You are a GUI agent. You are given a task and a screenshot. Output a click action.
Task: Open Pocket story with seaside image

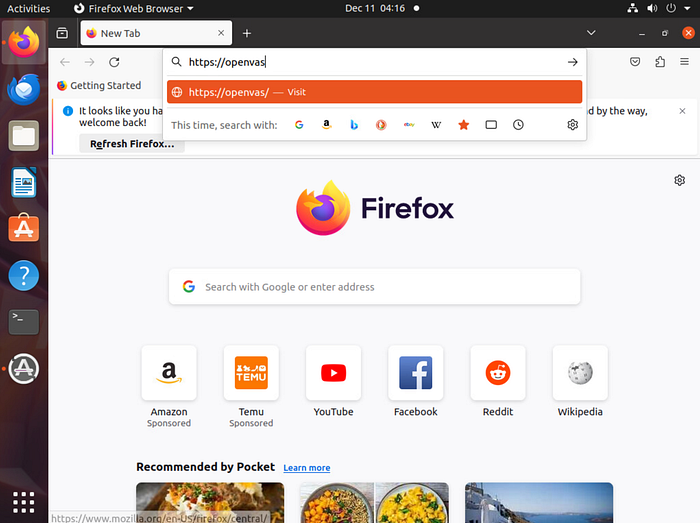pos(539,502)
